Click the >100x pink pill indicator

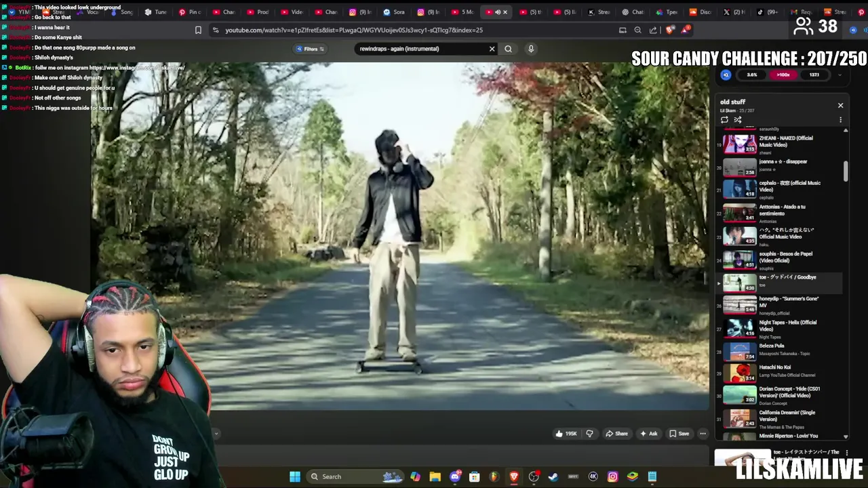point(783,75)
